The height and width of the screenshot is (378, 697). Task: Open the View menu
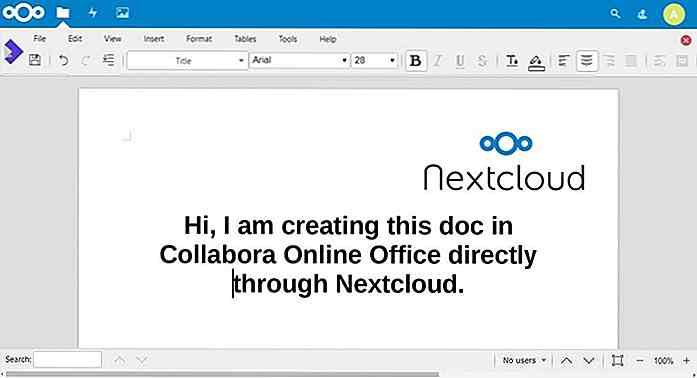click(x=112, y=39)
